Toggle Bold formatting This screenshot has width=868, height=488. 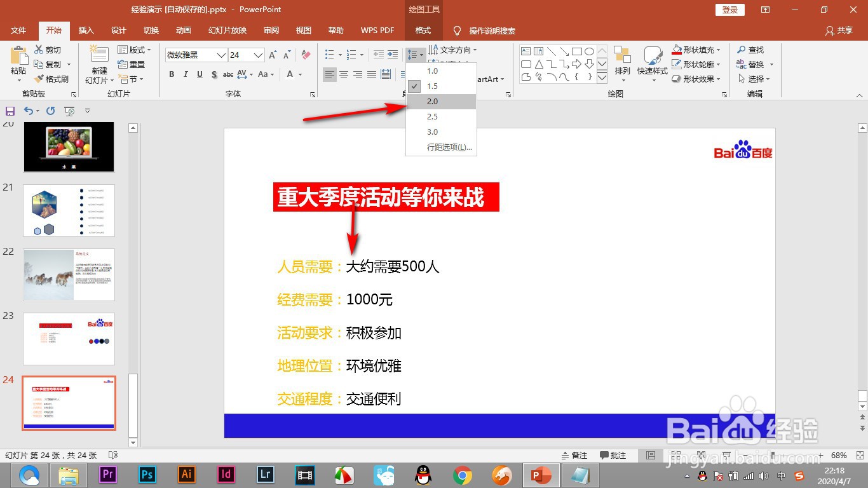pos(172,74)
